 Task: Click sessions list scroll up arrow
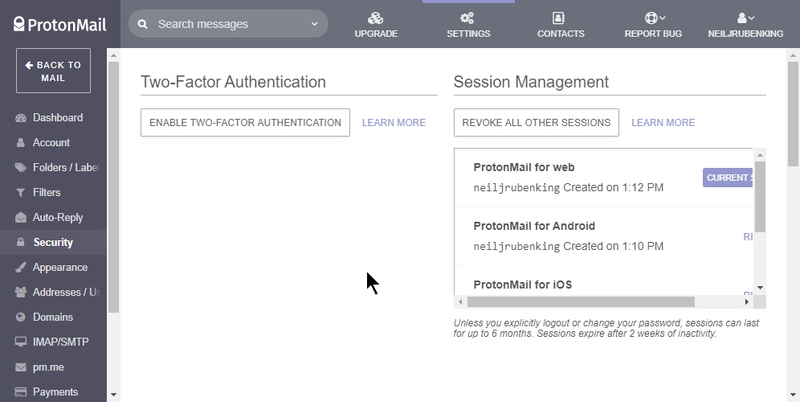point(760,155)
